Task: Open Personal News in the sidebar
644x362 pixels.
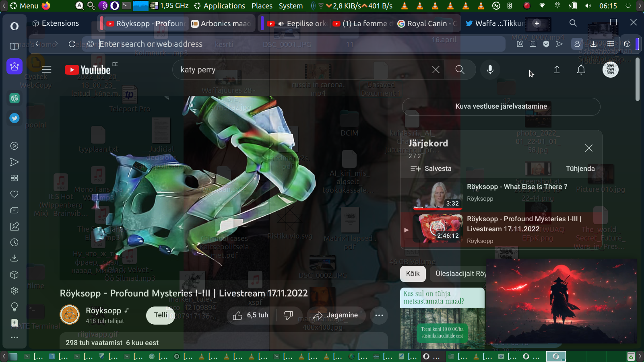Action: coord(14,210)
